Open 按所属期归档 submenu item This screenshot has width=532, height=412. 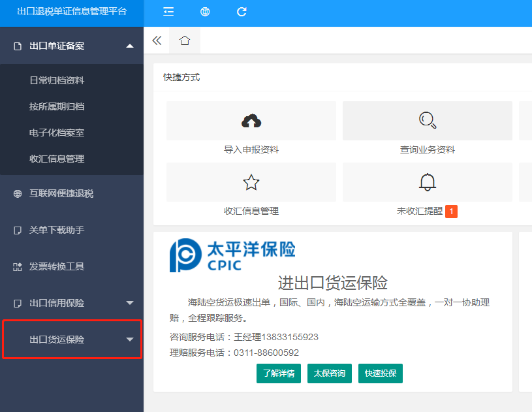coord(57,106)
